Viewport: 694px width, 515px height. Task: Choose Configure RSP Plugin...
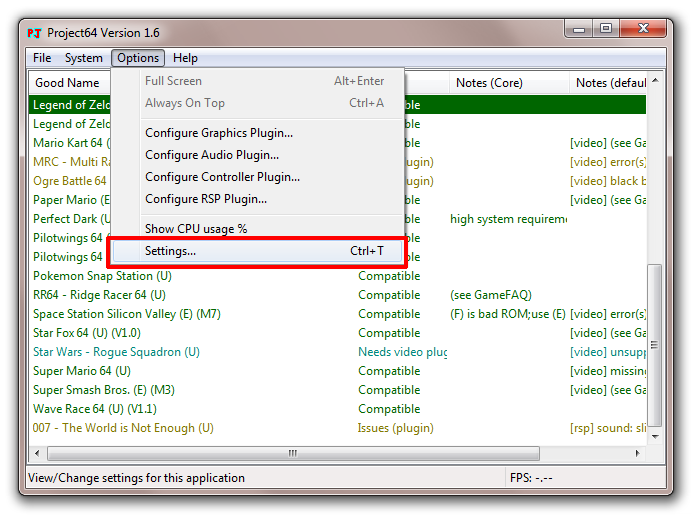(258, 199)
